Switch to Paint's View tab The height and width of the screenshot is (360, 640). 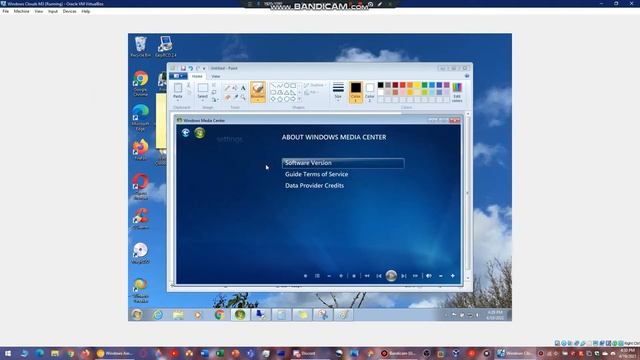click(x=216, y=76)
